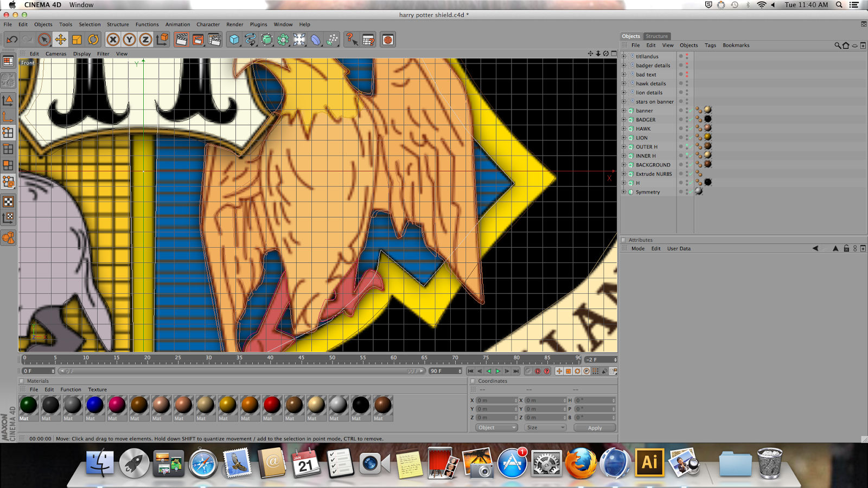Viewport: 868px width, 488px height.
Task: Click the coordinate system icon
Action: (x=162, y=40)
